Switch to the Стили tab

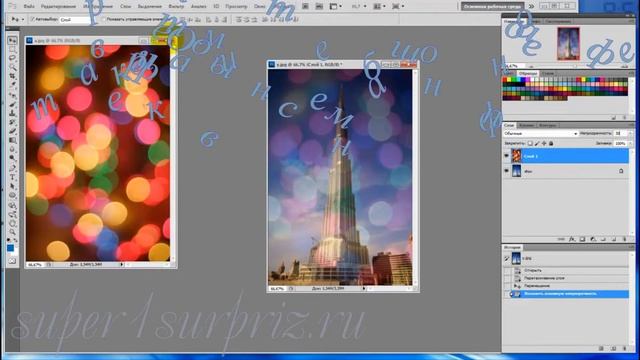tap(548, 73)
